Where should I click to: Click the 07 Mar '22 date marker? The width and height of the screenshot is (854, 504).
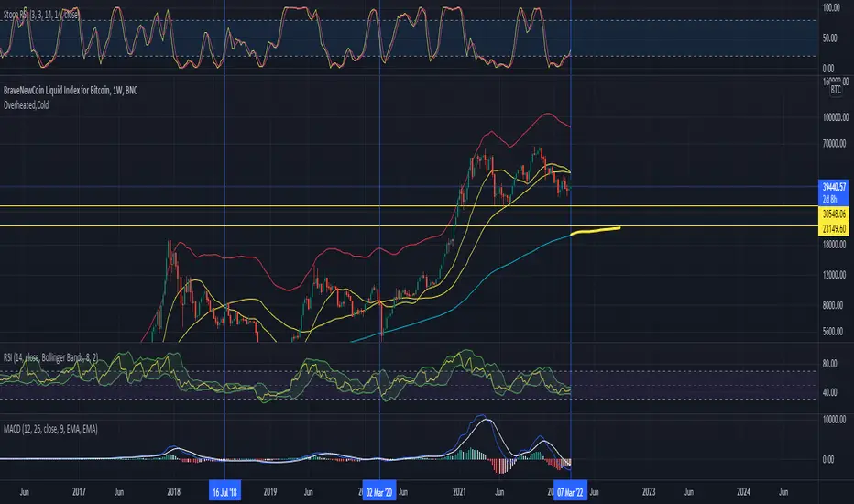click(x=570, y=493)
